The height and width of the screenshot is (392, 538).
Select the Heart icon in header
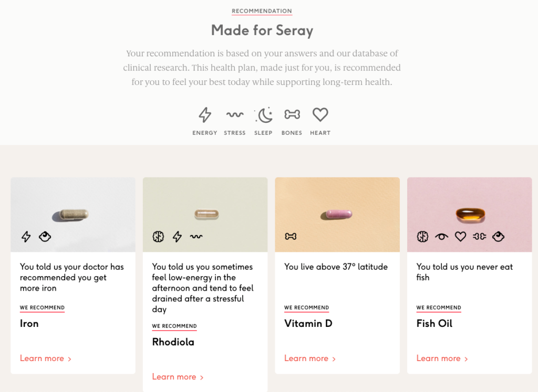click(x=320, y=115)
